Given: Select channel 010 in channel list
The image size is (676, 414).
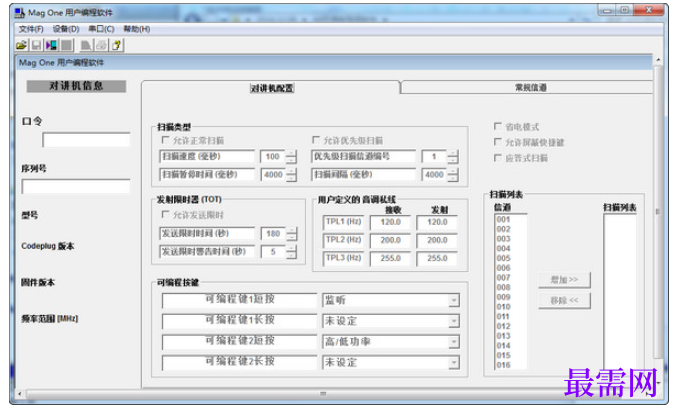Looking at the screenshot, I should click(x=503, y=307).
